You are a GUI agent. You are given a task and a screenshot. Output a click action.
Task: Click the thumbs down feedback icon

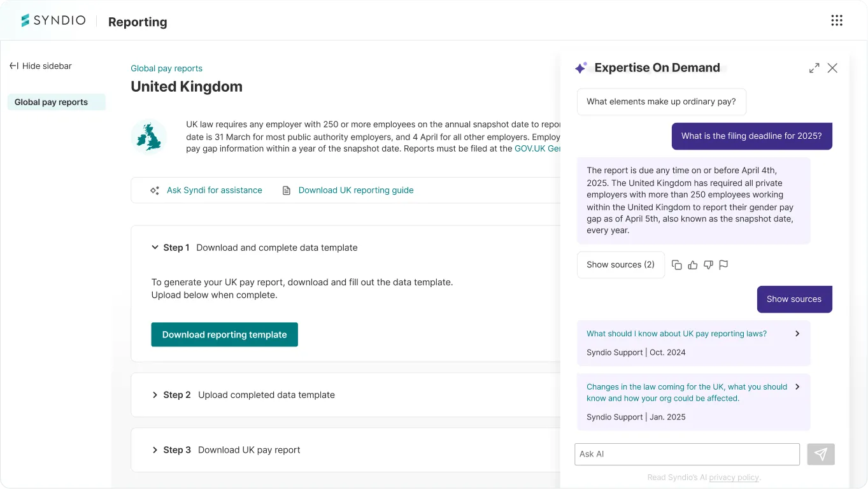point(708,265)
